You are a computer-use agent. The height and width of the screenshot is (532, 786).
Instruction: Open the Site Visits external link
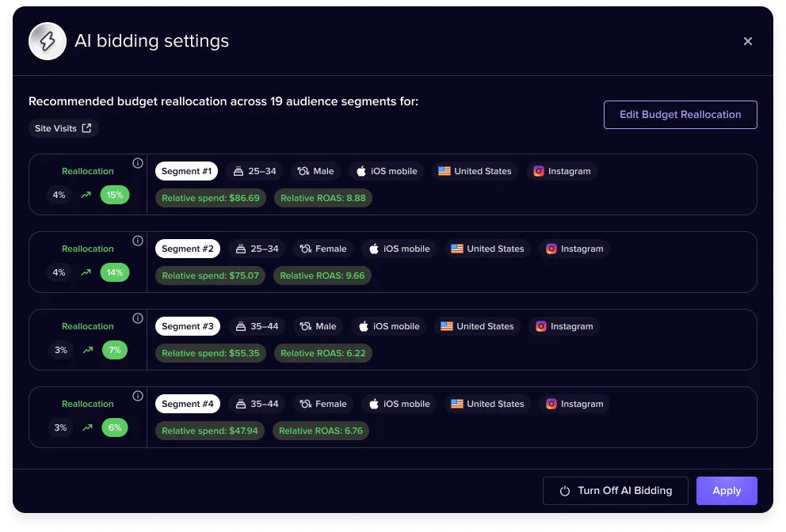pos(63,128)
